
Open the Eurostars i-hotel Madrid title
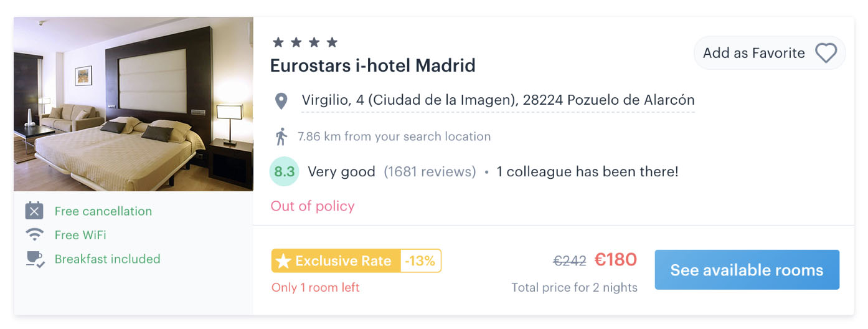pos(372,65)
